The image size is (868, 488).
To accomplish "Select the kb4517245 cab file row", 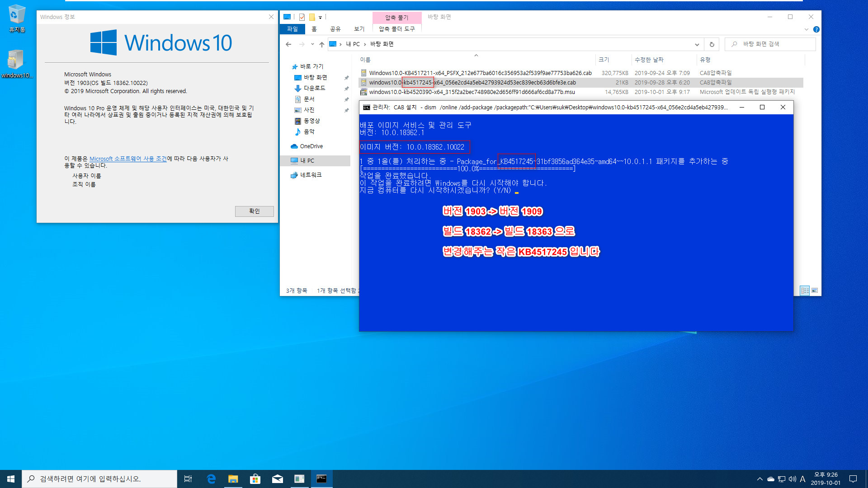I will pos(580,83).
